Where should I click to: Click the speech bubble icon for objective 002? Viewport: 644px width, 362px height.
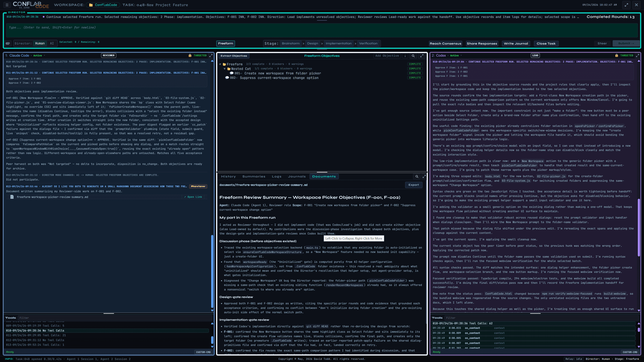pyautogui.click(x=227, y=78)
